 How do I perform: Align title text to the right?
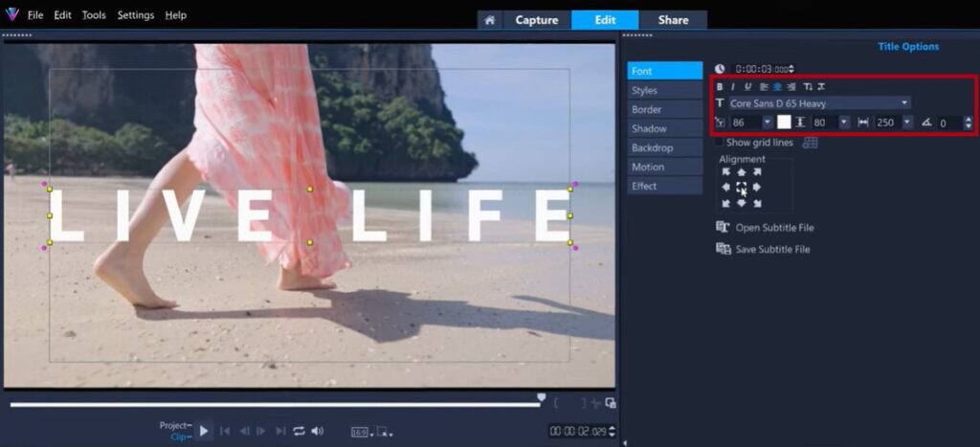791,87
